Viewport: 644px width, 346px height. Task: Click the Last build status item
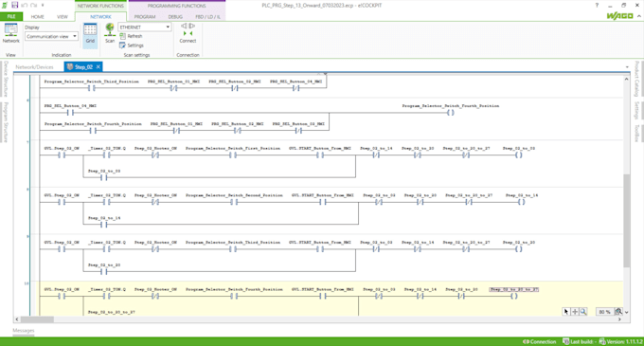(x=579, y=341)
